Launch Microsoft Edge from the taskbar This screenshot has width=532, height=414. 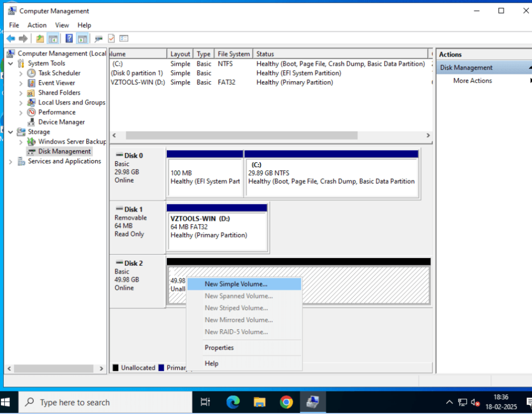tap(233, 403)
